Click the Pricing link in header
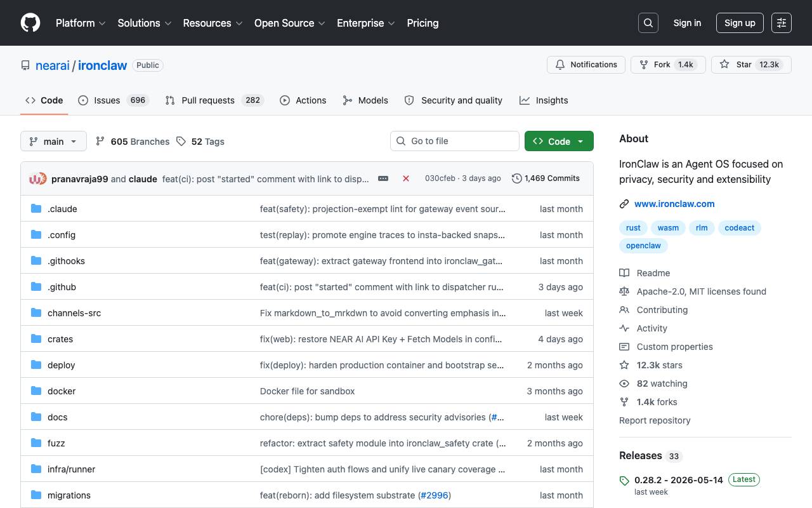Image resolution: width=812 pixels, height=508 pixels. pos(422,23)
